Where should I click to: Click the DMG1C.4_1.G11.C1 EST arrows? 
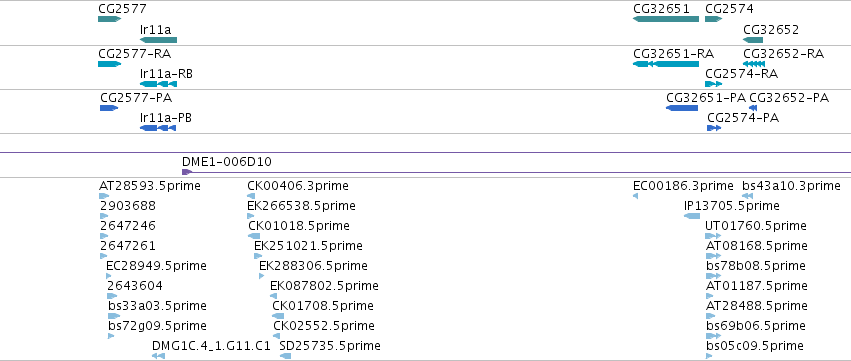pyautogui.click(x=158, y=356)
